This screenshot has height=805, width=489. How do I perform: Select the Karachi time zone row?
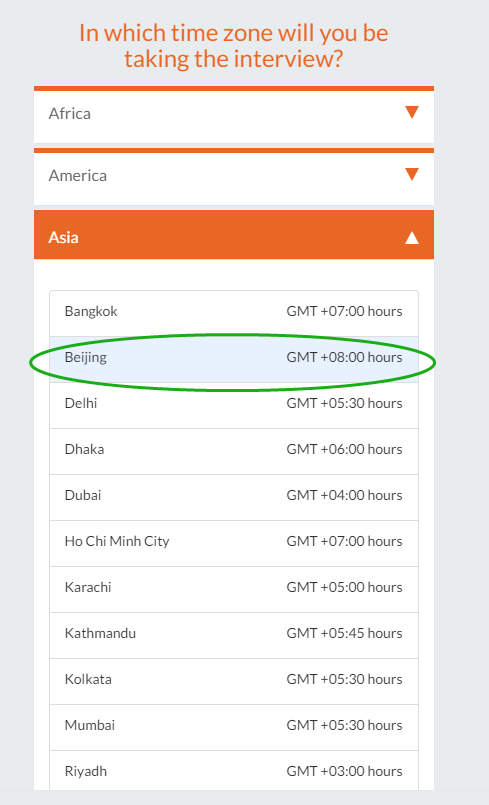click(234, 589)
